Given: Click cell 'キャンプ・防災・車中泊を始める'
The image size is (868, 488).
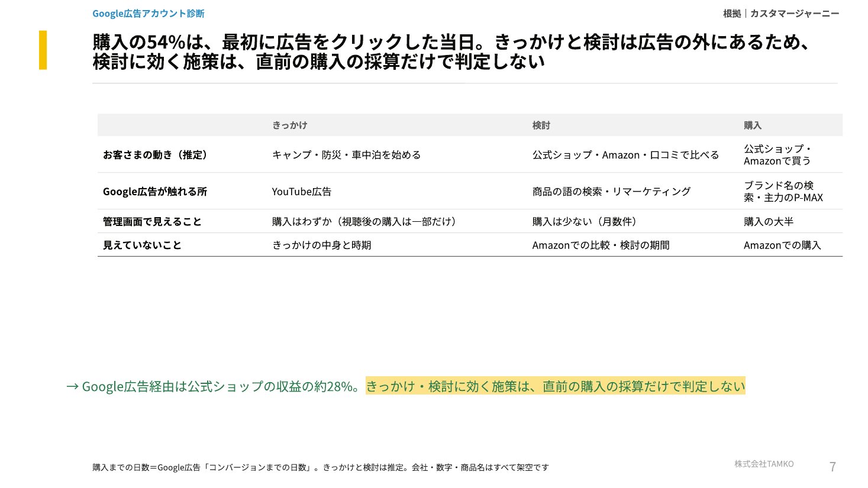Looking at the screenshot, I should pyautogui.click(x=346, y=155).
